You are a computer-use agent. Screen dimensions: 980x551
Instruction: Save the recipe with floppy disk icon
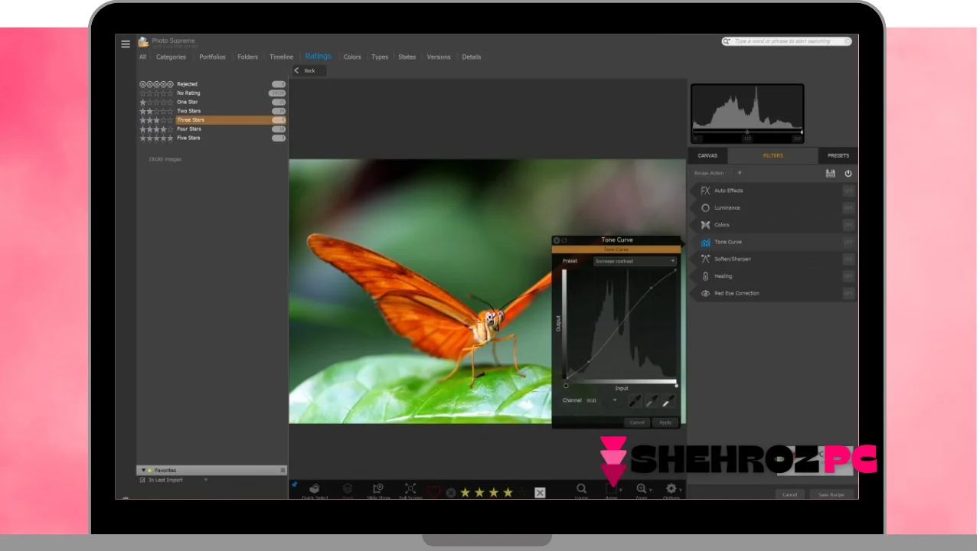[831, 174]
